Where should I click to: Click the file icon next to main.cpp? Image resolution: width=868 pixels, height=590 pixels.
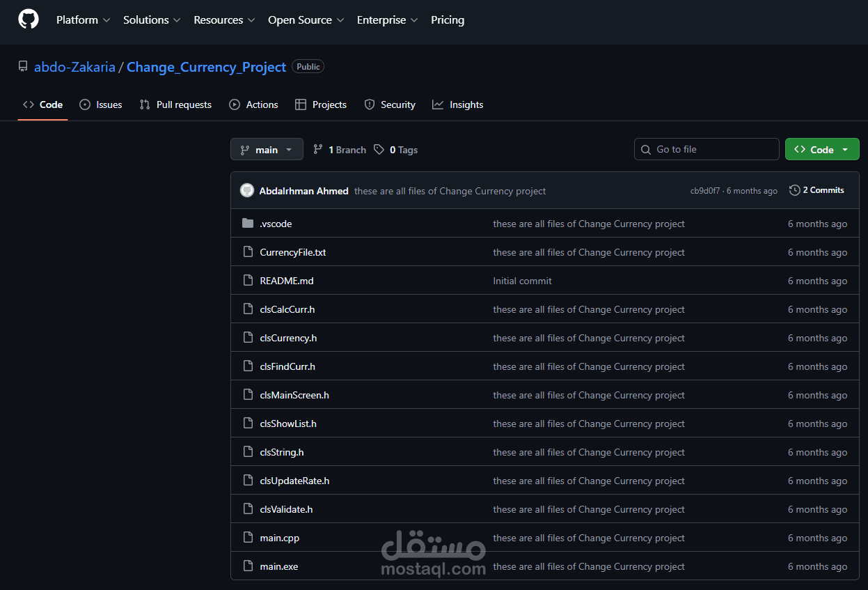[248, 537]
